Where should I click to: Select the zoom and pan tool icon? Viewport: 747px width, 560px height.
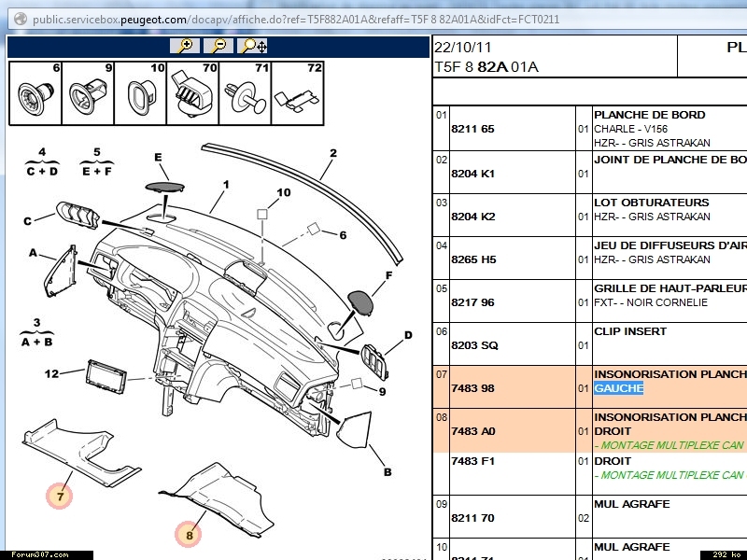click(253, 45)
